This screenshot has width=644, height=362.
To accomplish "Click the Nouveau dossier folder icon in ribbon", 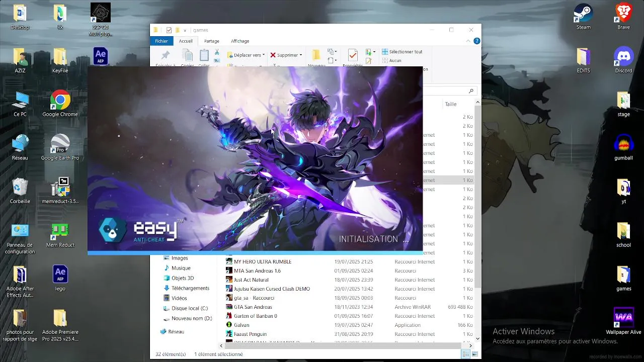I will click(316, 58).
